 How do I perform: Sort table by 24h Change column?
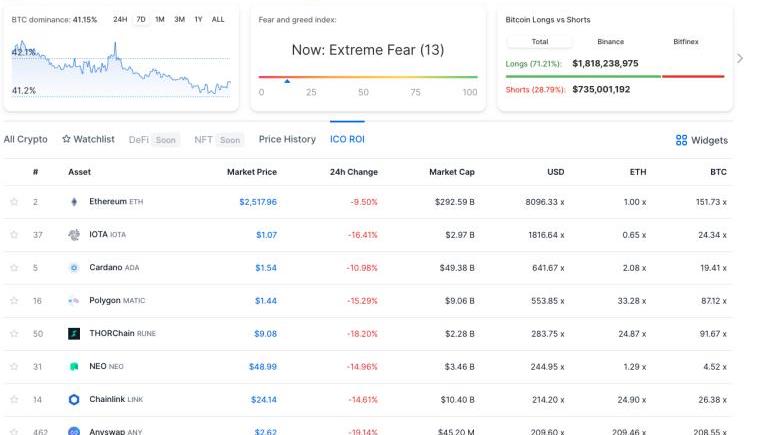pyautogui.click(x=353, y=172)
